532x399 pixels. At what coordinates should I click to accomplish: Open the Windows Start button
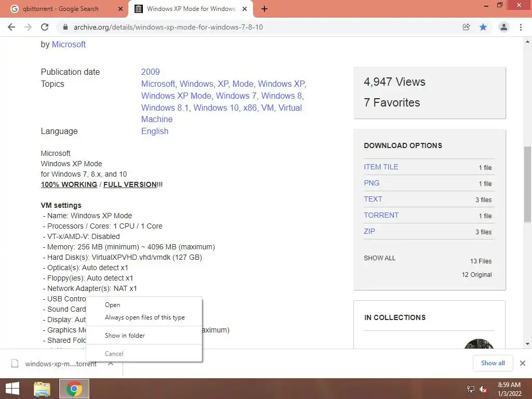(12, 389)
